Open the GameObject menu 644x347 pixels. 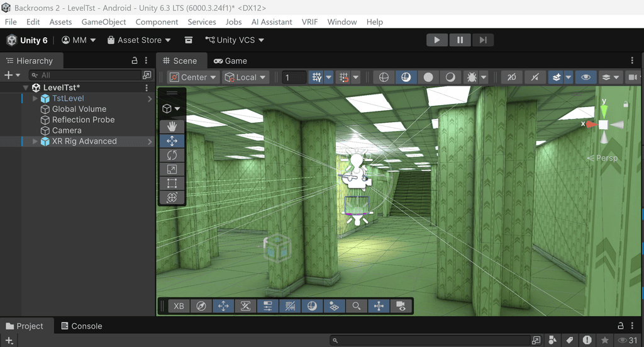point(104,22)
